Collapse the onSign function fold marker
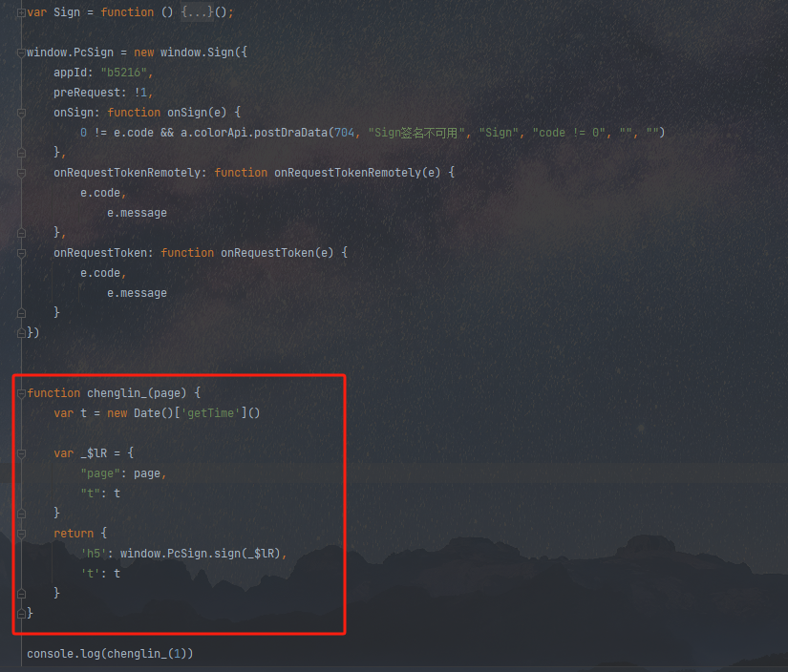788x672 pixels. [x=21, y=113]
